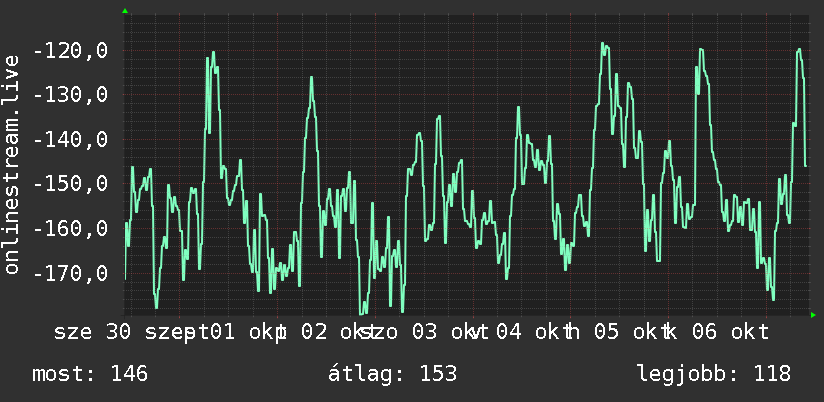Click the -160,0 y-axis label

tap(70, 229)
